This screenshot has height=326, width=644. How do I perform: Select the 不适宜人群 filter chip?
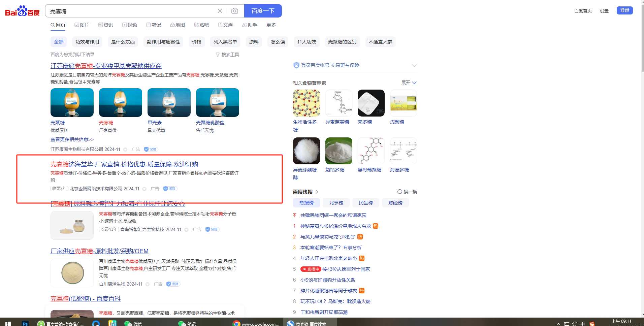click(x=380, y=42)
